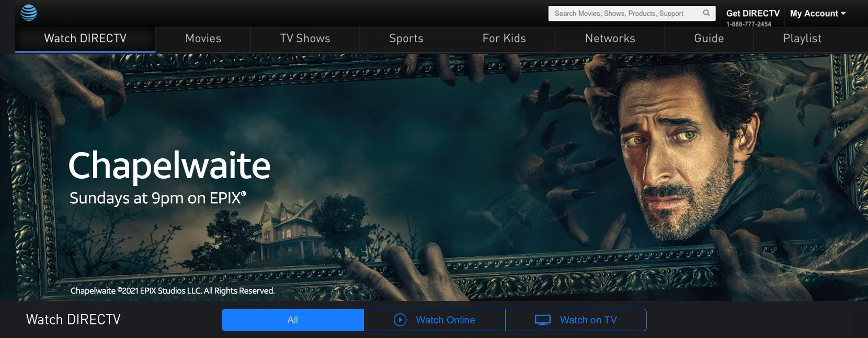Open the Sports tab
The width and height of the screenshot is (868, 338).
click(x=406, y=39)
